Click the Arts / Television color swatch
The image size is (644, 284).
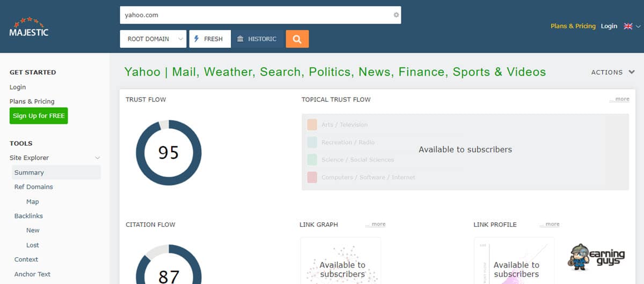pyautogui.click(x=312, y=124)
